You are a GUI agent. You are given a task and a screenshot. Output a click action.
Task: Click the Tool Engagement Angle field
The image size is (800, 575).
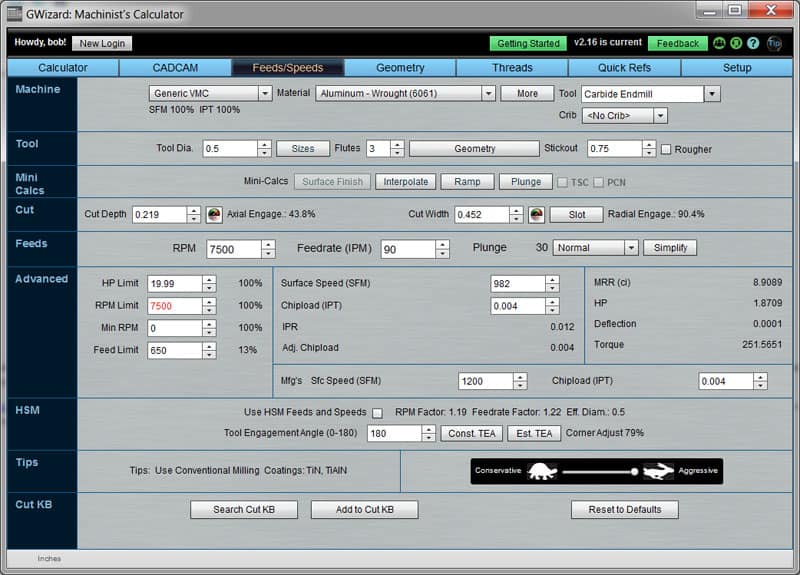395,434
